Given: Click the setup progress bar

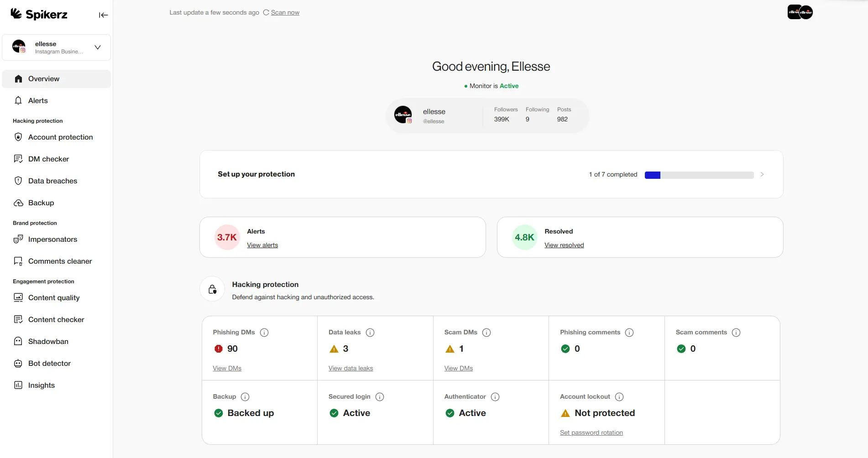Looking at the screenshot, I should 699,175.
